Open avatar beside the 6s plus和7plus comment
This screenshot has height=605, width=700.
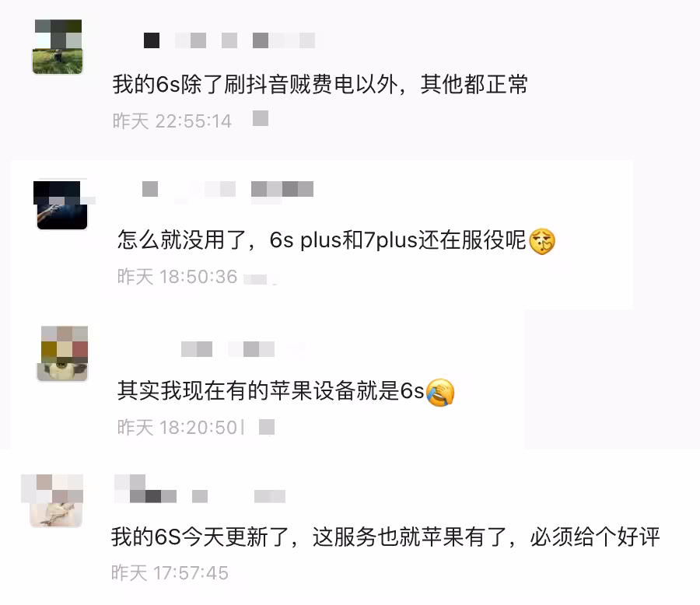[61, 205]
